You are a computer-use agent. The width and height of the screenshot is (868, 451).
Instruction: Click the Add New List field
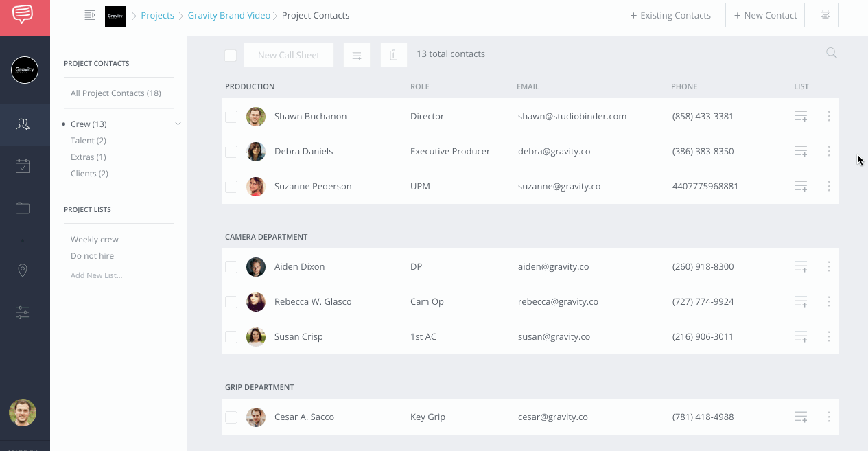(x=97, y=275)
